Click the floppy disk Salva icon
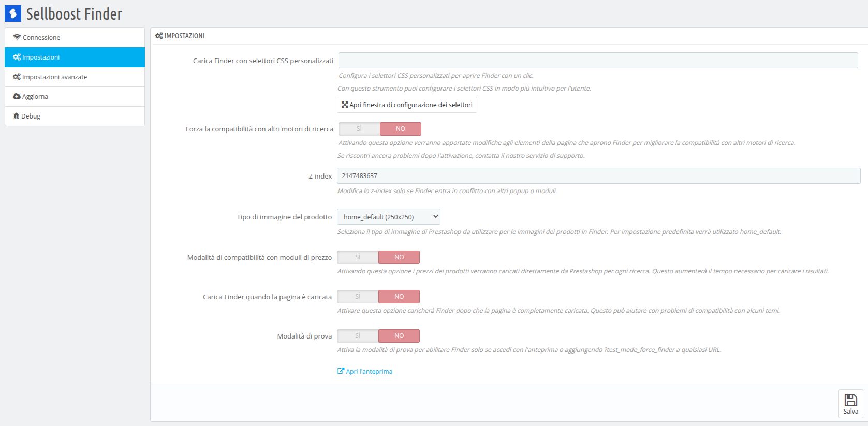This screenshot has height=426, width=868. point(851,400)
